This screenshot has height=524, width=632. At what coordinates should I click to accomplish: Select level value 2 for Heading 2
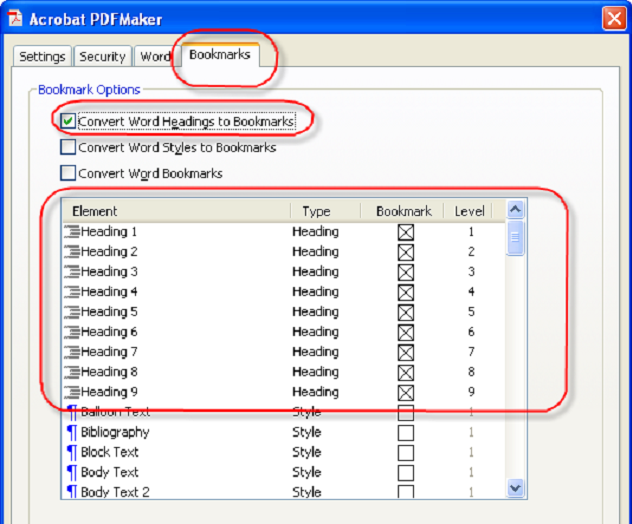[471, 252]
